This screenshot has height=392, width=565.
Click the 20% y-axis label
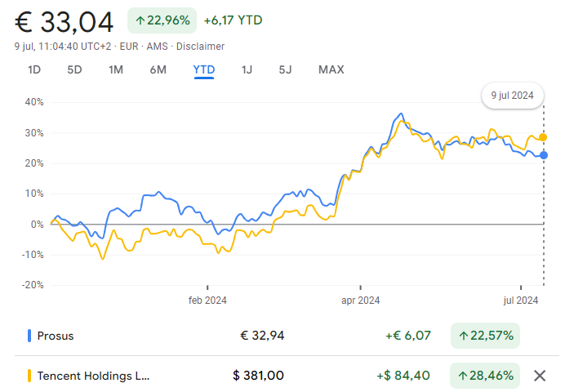tap(34, 163)
